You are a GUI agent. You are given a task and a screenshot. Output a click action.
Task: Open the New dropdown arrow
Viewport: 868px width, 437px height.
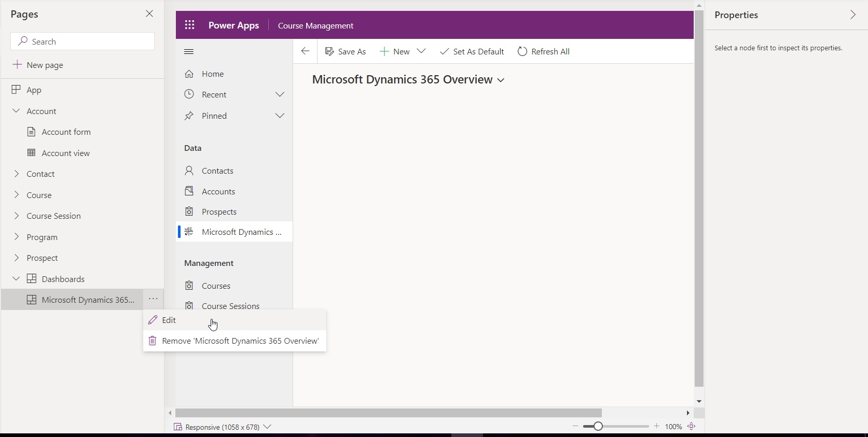[x=421, y=51]
